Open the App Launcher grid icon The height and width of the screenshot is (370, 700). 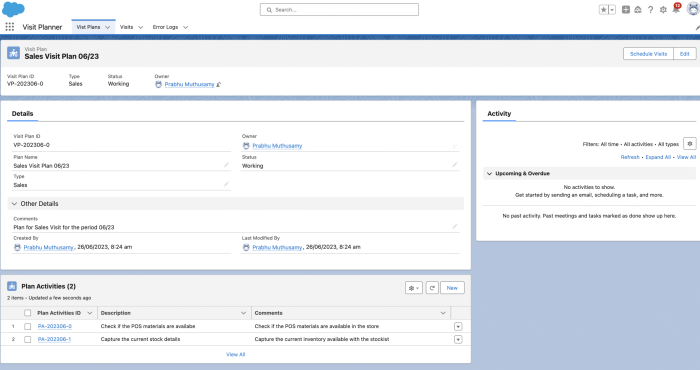9,27
